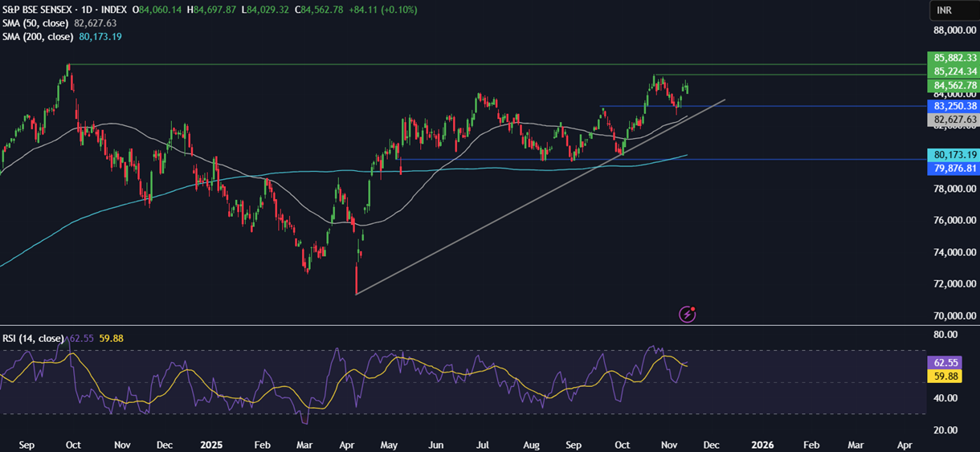Click the 2026 marker on time axis
The width and height of the screenshot is (980, 452).
[x=762, y=444]
